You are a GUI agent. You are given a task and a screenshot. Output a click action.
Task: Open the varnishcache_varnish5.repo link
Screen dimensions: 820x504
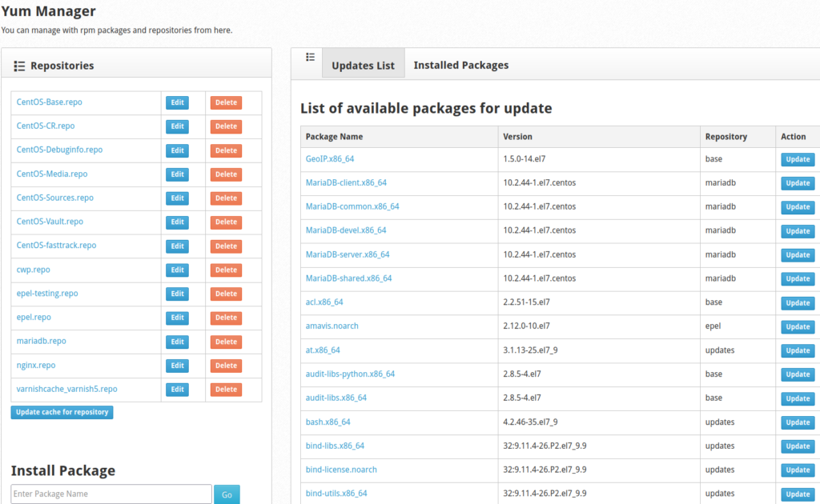click(x=66, y=389)
